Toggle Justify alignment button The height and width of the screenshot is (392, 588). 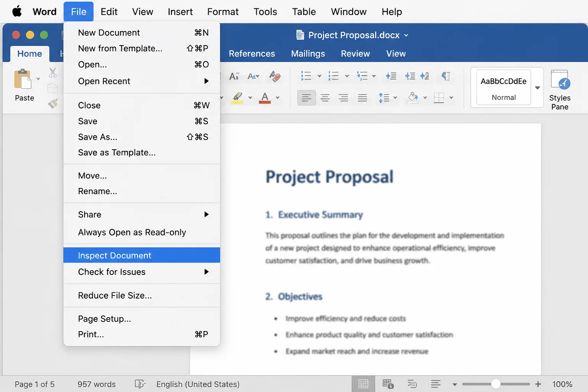(x=362, y=98)
